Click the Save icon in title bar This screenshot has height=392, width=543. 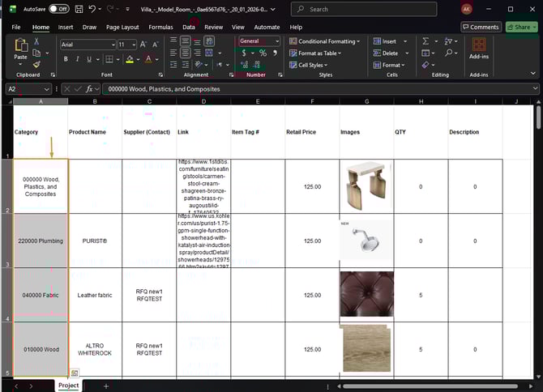78,9
